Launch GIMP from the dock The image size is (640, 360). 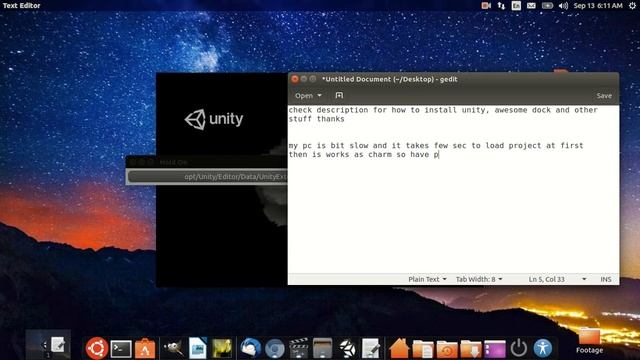coord(173,348)
